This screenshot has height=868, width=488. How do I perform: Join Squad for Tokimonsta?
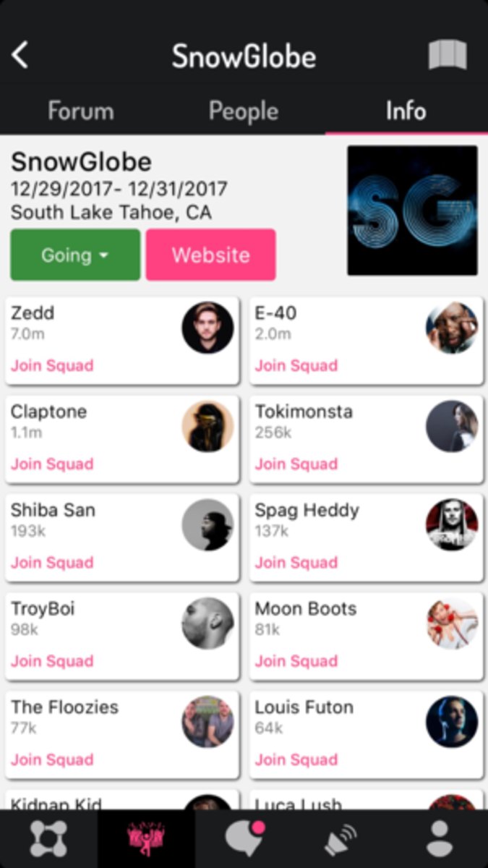pos(296,464)
